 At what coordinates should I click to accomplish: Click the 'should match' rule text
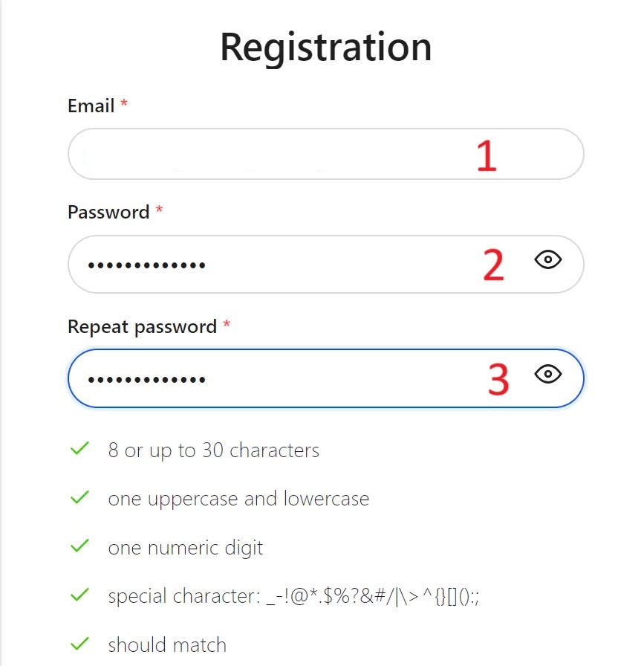pyautogui.click(x=167, y=644)
